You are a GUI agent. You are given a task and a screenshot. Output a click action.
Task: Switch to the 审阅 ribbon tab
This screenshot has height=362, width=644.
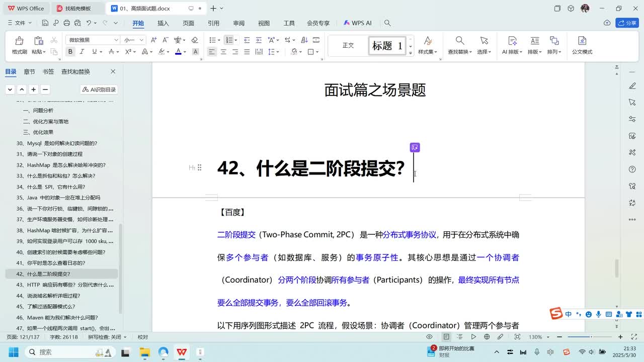(x=238, y=23)
